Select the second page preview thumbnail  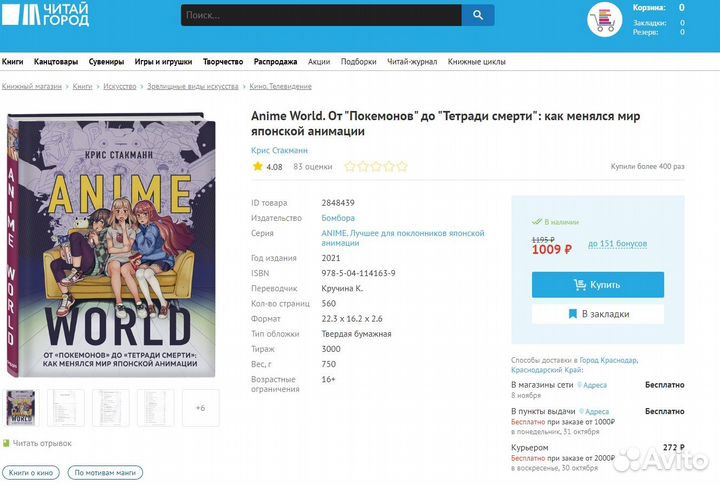[66, 407]
